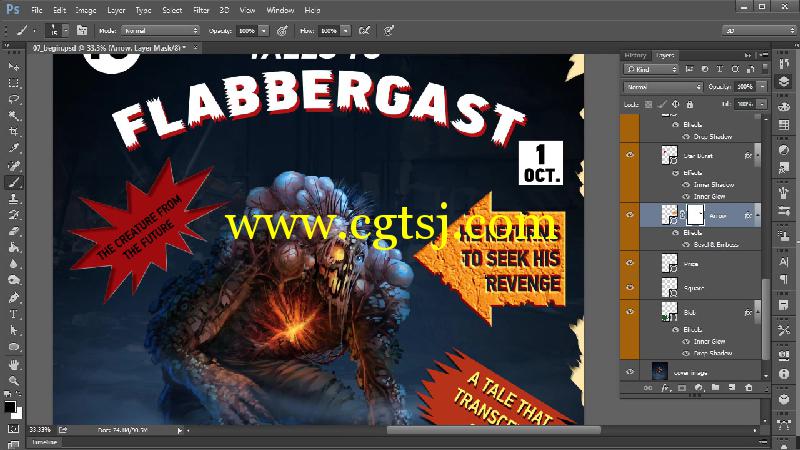Click New fill or adjustment layer icon

pyautogui.click(x=698, y=388)
